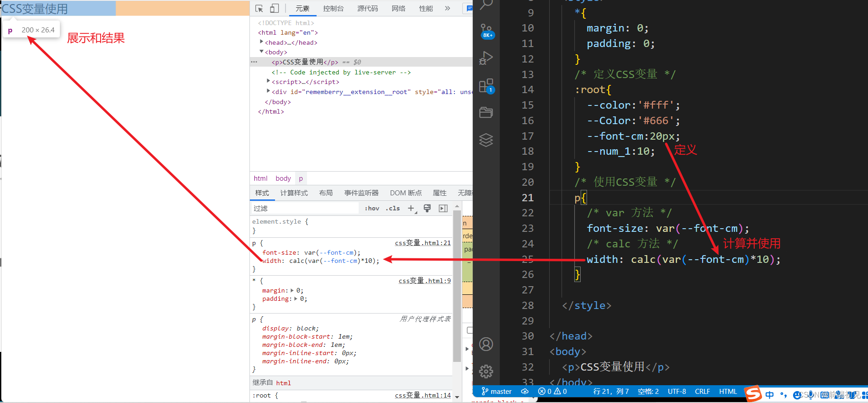The image size is (868, 403).
Task: Click html breadcrumb in DevTools
Action: 260,178
